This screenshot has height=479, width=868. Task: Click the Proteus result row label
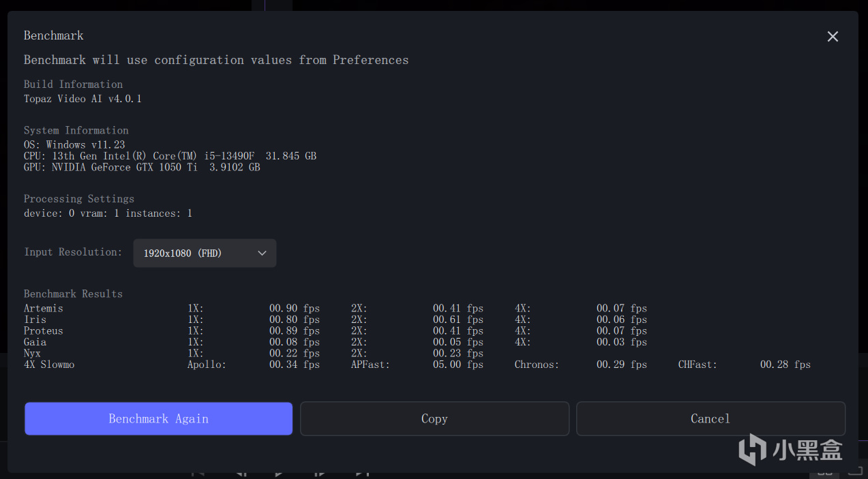coord(44,331)
